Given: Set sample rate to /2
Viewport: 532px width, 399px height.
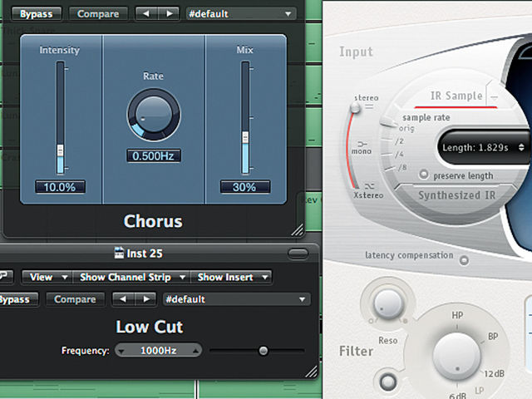Looking at the screenshot, I should 399,141.
